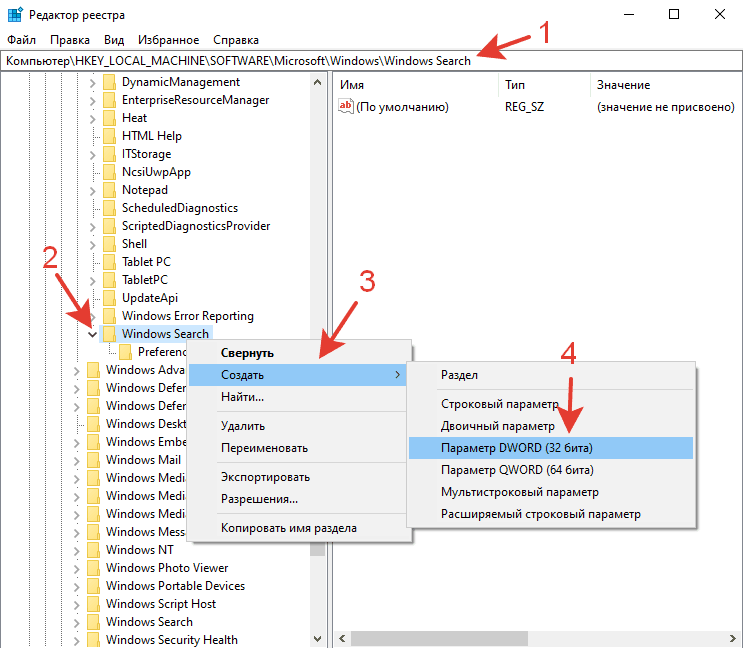
Task: Choose Мультистроковый параметр
Action: [x=551, y=492]
